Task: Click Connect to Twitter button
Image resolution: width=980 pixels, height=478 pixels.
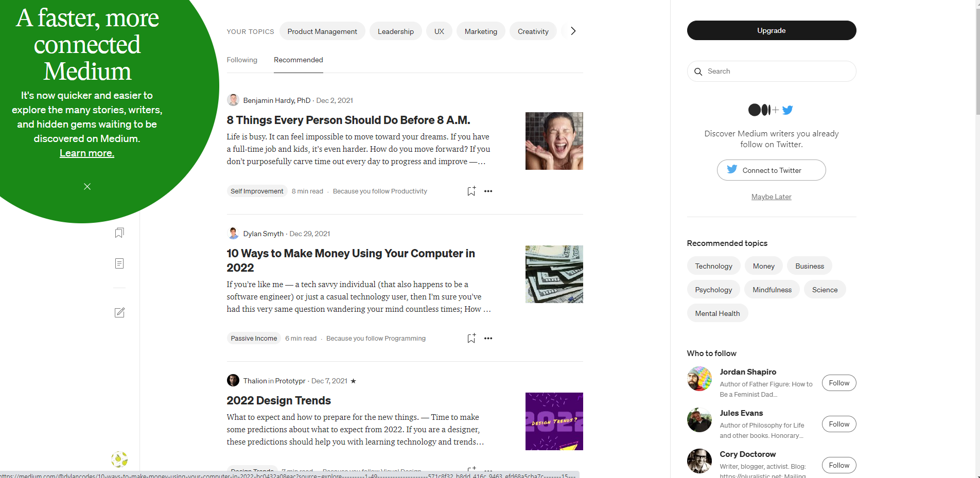Action: coord(772,170)
